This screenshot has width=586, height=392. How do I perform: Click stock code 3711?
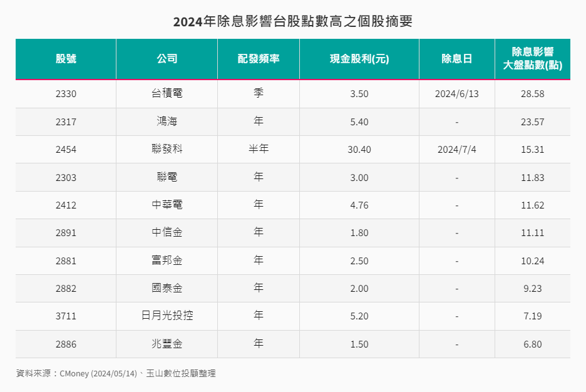pyautogui.click(x=66, y=316)
